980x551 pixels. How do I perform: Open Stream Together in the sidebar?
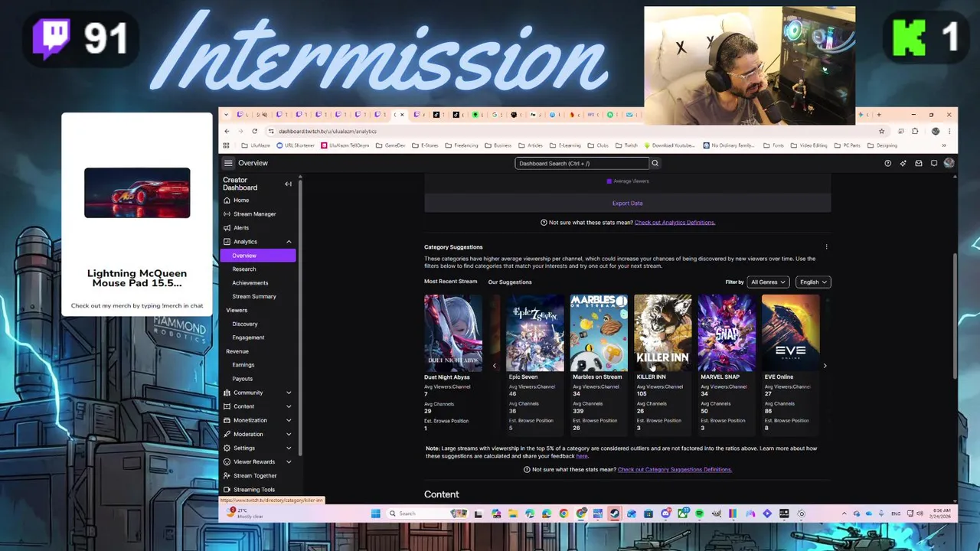pyautogui.click(x=255, y=476)
